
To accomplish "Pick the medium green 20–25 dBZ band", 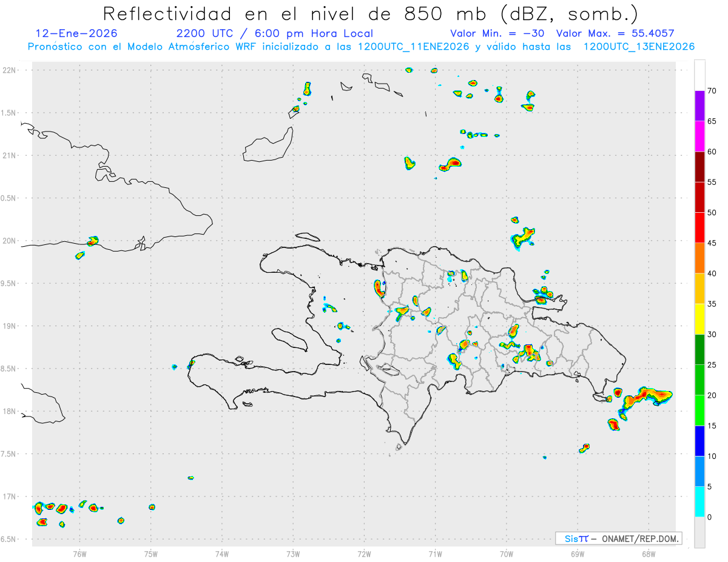I will pos(699,380).
